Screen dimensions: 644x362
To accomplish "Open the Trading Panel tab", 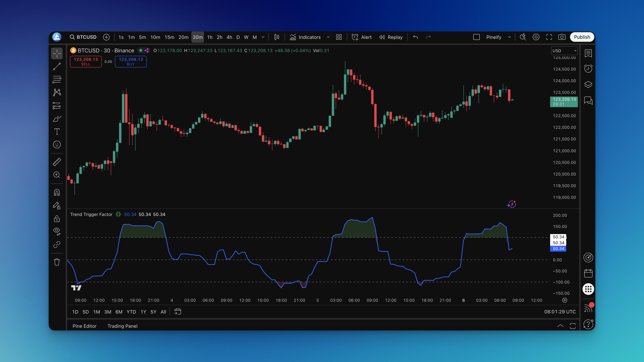I will point(122,326).
